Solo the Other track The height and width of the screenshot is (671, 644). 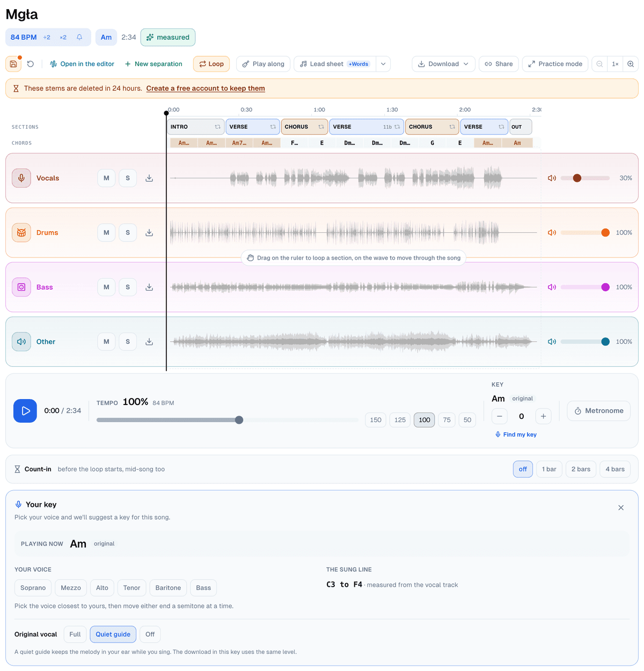[128, 342]
